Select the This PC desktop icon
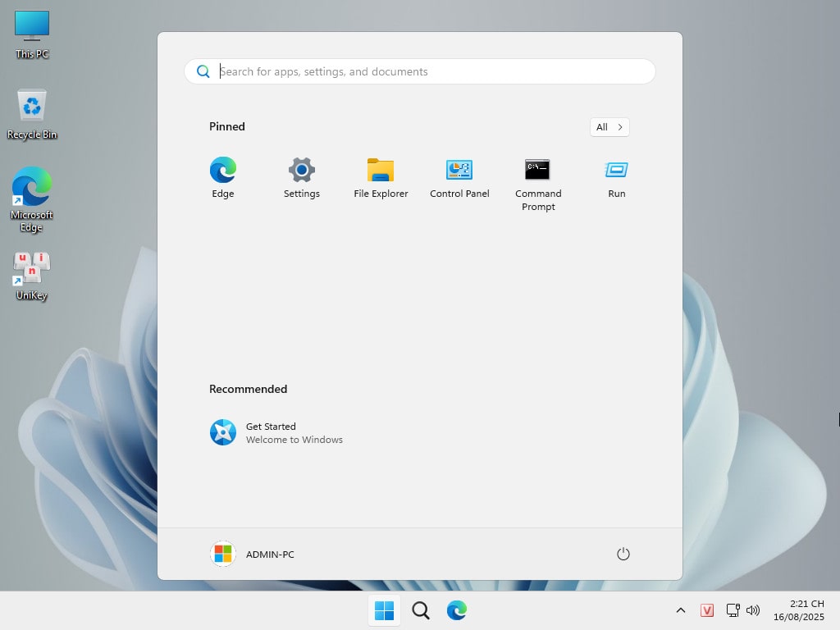This screenshot has width=840, height=630. pyautogui.click(x=32, y=34)
